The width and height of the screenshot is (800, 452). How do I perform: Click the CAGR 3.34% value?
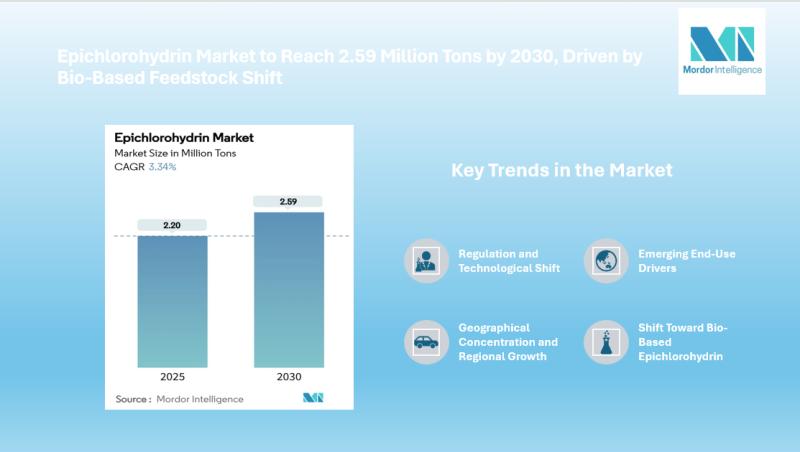[162, 167]
